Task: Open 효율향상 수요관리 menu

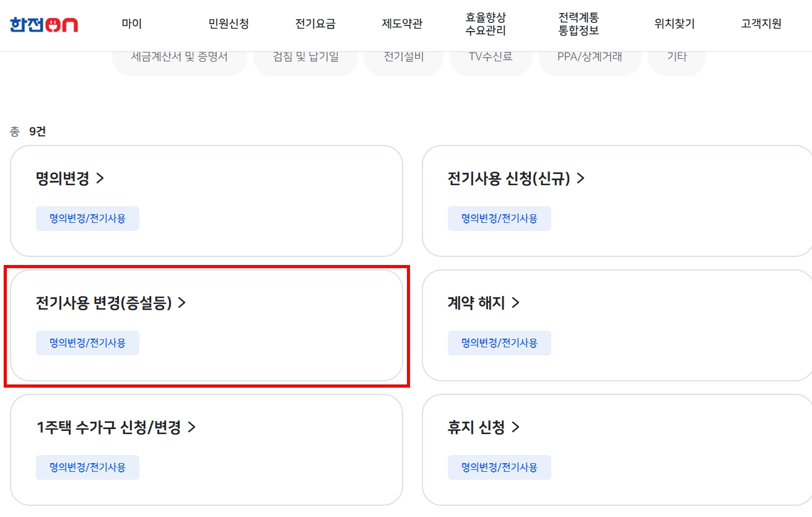Action: tap(486, 24)
